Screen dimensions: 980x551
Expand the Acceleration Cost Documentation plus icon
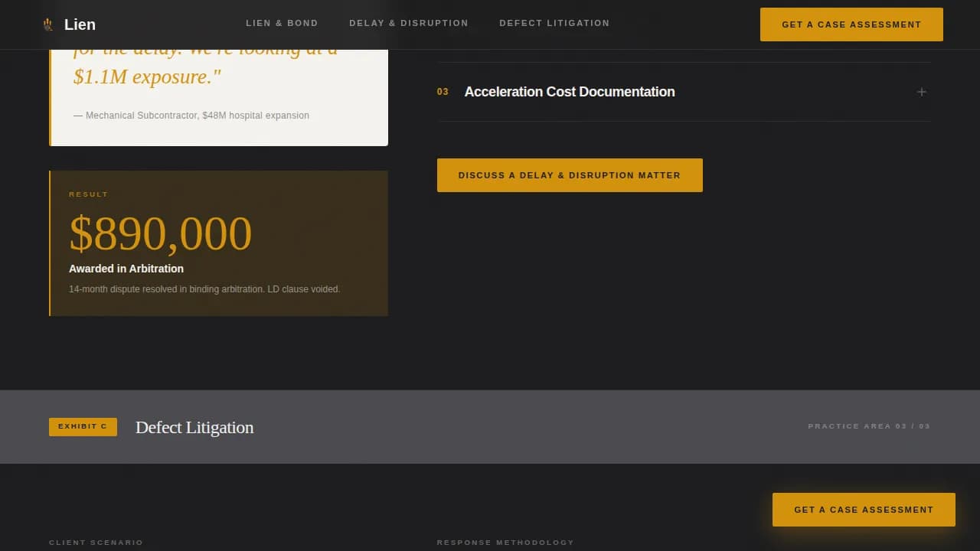pos(921,92)
